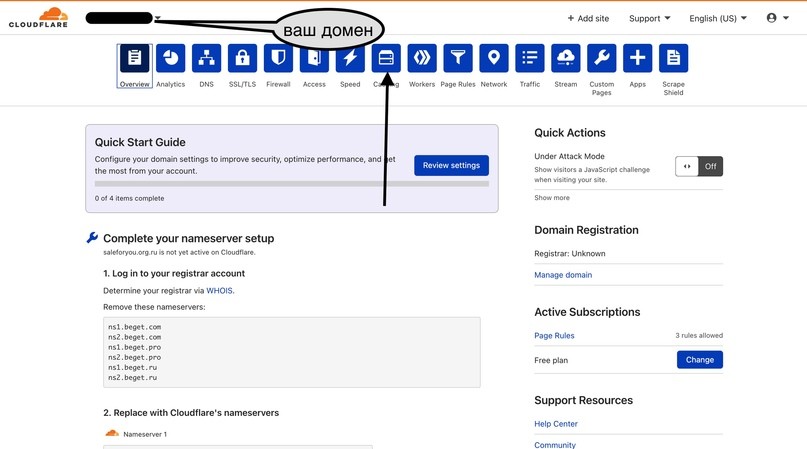Open the Caching drive icon
Image resolution: width=807 pixels, height=449 pixels.
point(386,58)
